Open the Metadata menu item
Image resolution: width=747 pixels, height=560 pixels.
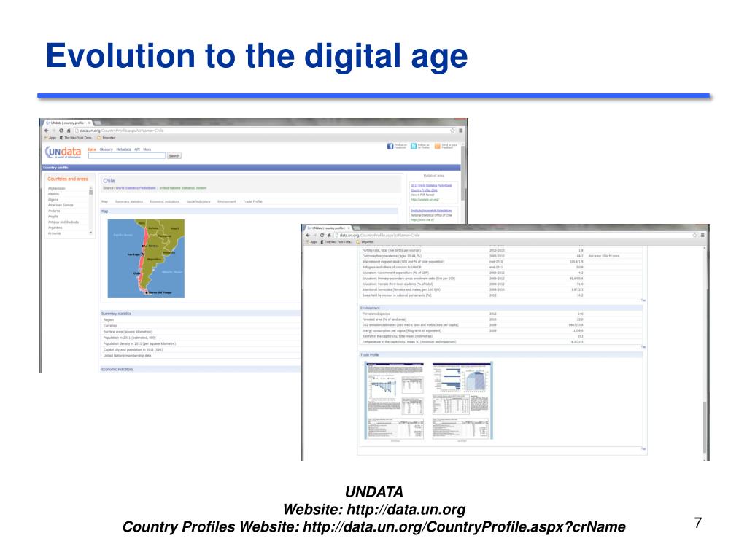123,149
